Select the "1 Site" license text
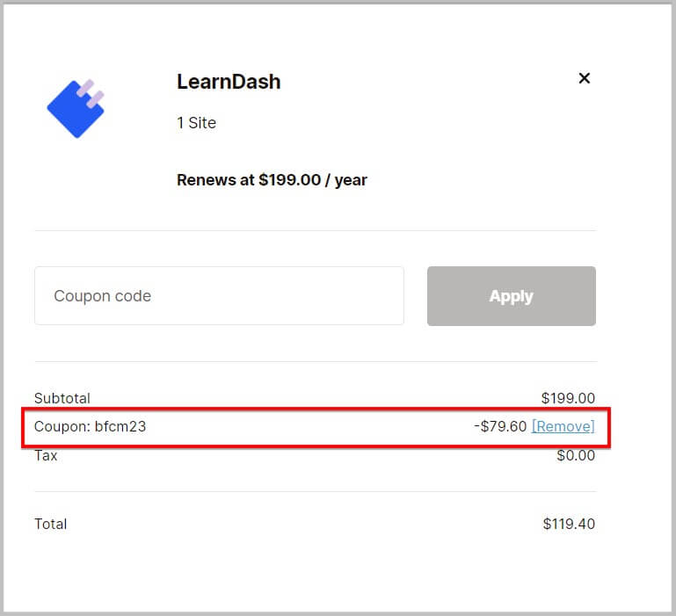Image resolution: width=676 pixels, height=616 pixels. pos(196,123)
